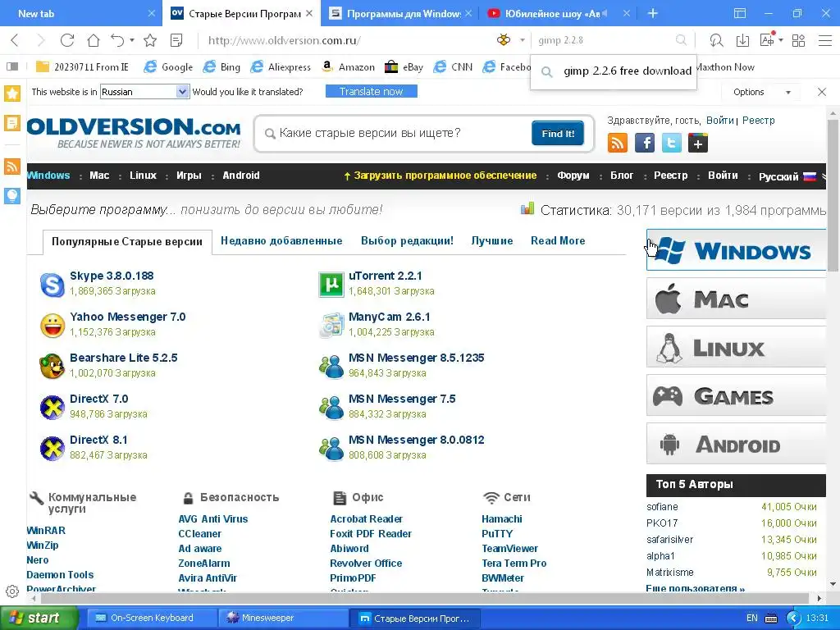Toggle sidebar panel icon in bookmarks bar
Viewport: 840px width, 630px height.
(12, 66)
